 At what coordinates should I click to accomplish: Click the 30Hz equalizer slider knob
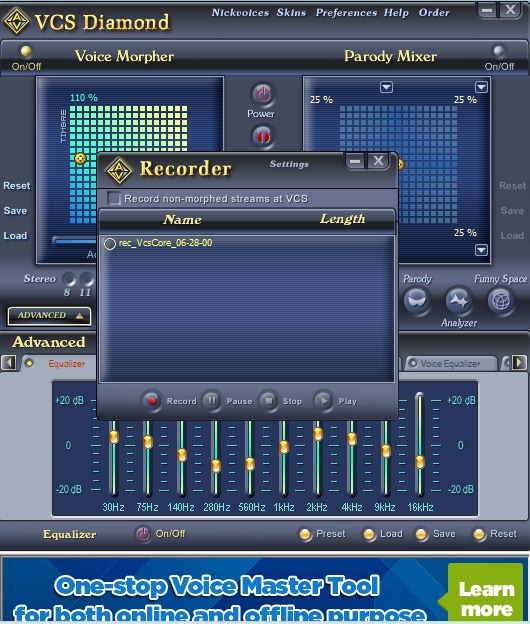point(114,437)
